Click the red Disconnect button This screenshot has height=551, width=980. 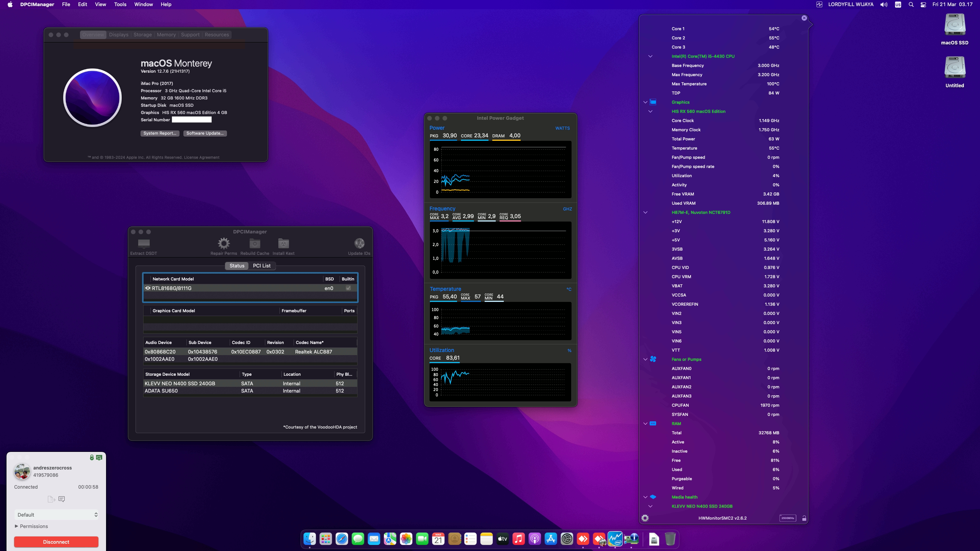(56, 542)
